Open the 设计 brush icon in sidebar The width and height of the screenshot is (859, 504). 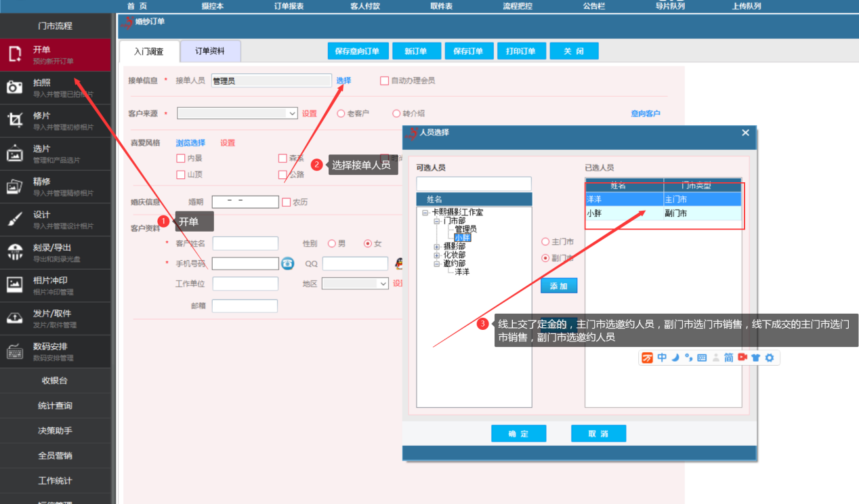click(15, 219)
